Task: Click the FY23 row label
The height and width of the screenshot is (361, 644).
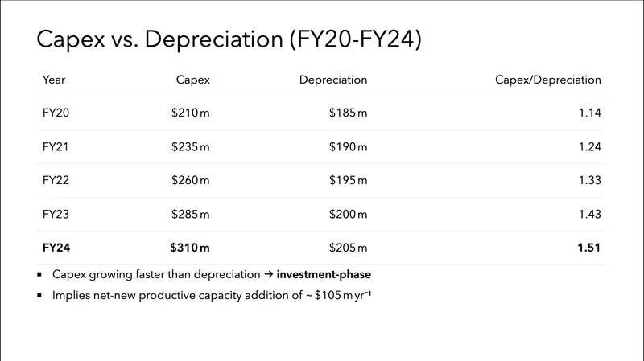Action: (x=56, y=215)
